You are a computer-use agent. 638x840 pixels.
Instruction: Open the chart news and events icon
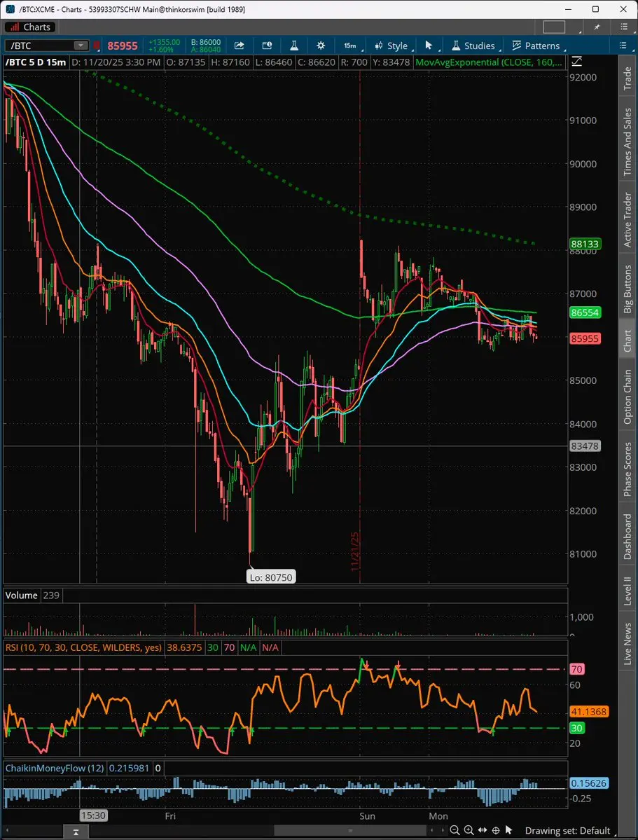tap(267, 46)
